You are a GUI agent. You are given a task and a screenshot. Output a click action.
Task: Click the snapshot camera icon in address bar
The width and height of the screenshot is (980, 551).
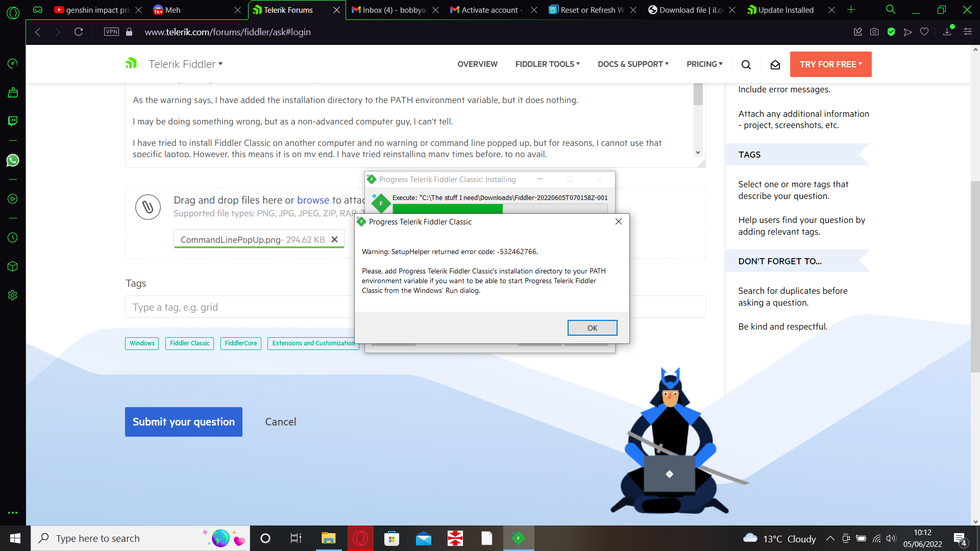pyautogui.click(x=874, y=32)
